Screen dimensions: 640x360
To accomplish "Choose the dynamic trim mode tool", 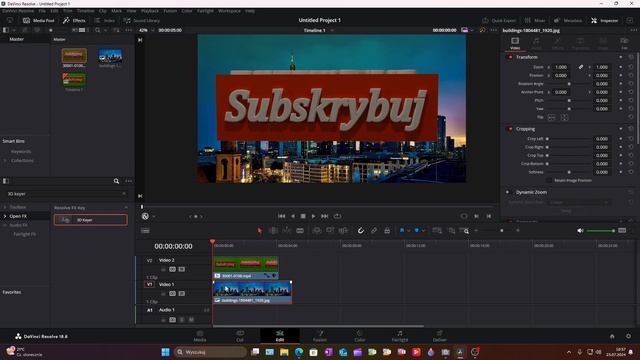I will pos(287,231).
